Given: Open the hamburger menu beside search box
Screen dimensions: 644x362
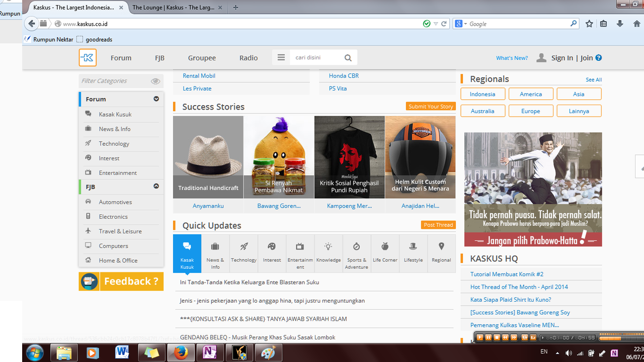Looking at the screenshot, I should click(x=281, y=57).
